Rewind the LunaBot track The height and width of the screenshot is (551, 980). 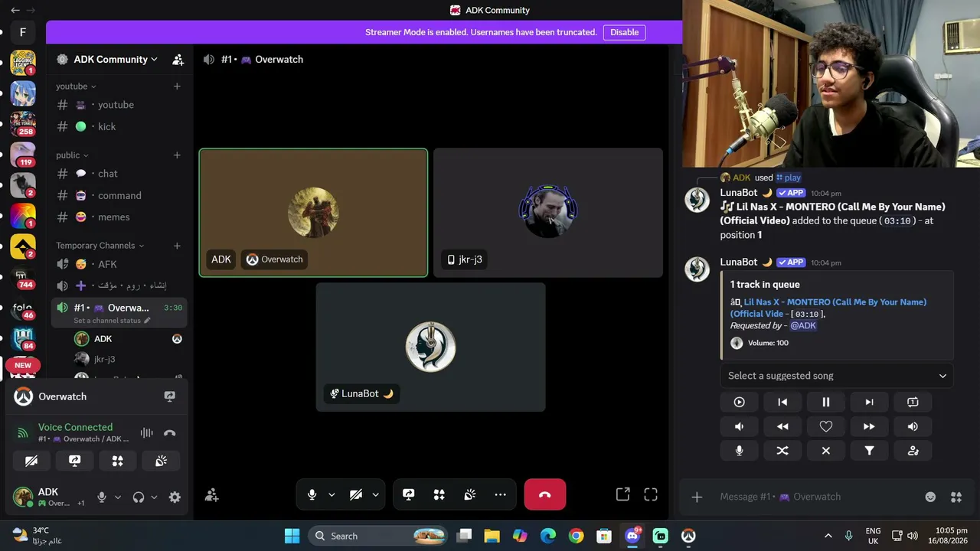click(782, 426)
